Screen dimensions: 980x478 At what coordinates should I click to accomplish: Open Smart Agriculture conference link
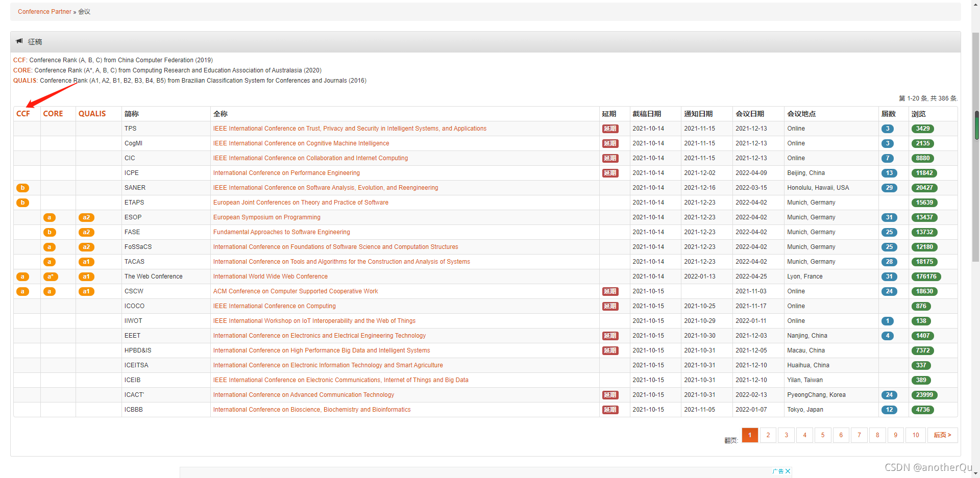coord(328,365)
